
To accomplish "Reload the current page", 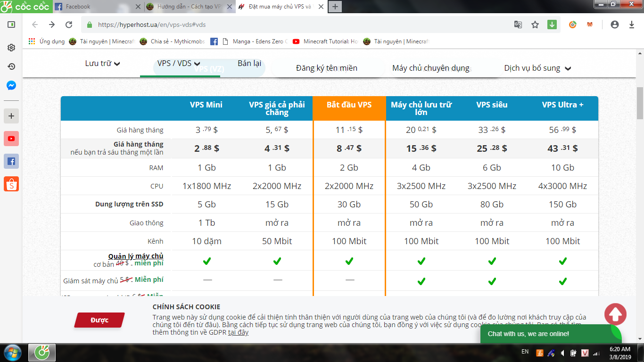I will [x=69, y=25].
